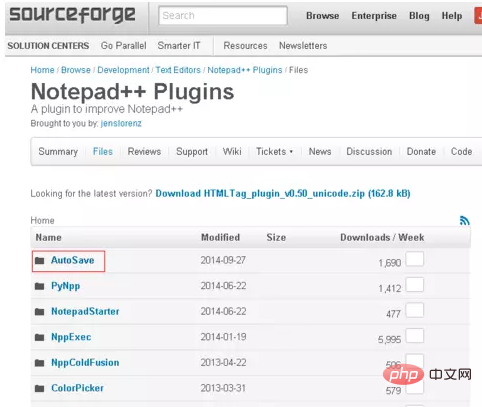
Task: Open the News tab
Action: click(x=320, y=152)
